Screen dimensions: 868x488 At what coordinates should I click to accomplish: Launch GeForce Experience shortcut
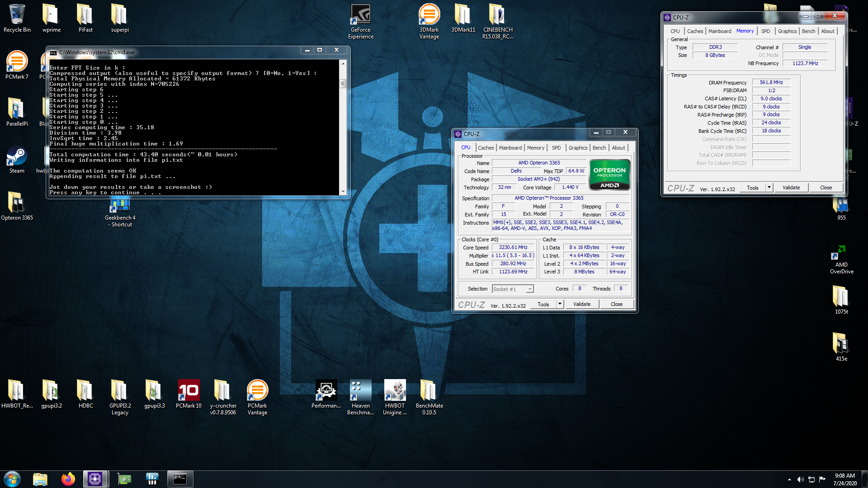tap(361, 21)
